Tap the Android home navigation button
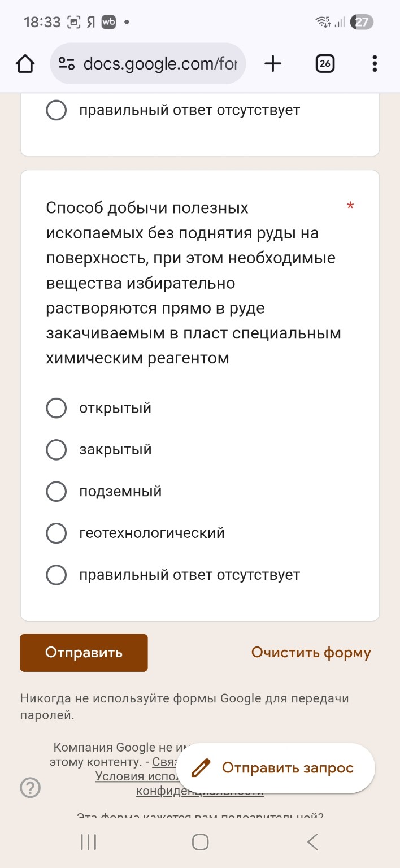Screen dimensions: 400x868 (x=200, y=842)
